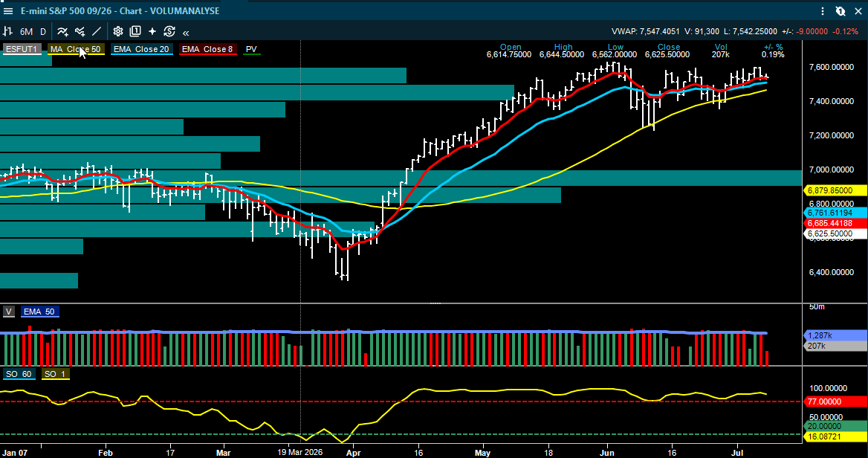Open the 6M time range selector
Image resolution: width=868 pixels, height=458 pixels.
[26, 31]
